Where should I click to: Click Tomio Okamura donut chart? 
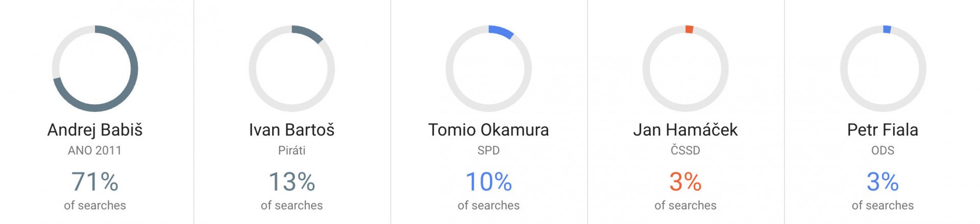pyautogui.click(x=488, y=69)
